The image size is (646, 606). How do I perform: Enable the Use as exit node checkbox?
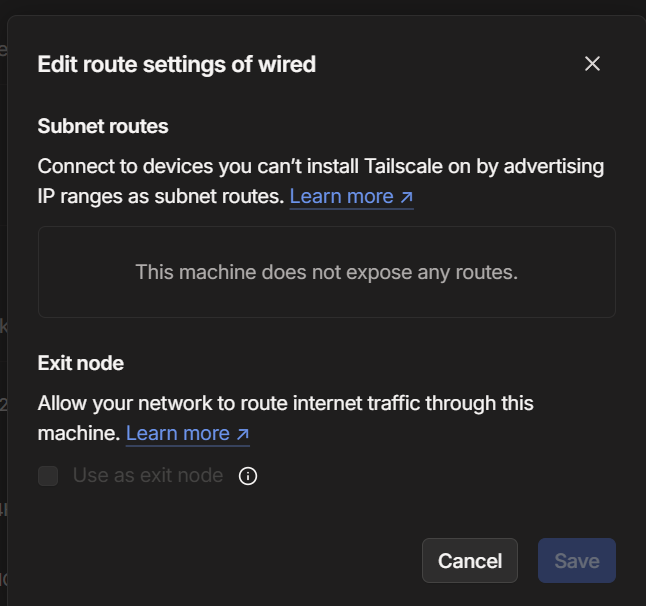pos(48,476)
